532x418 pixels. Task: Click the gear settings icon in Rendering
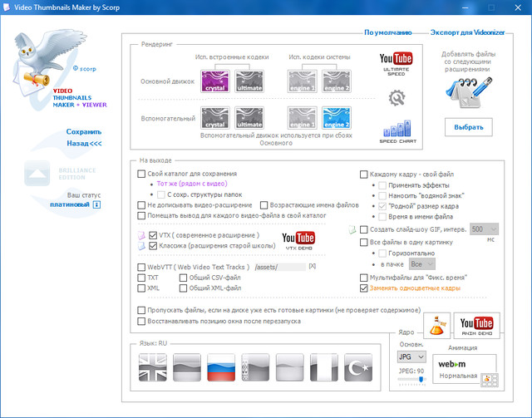[x=396, y=98]
